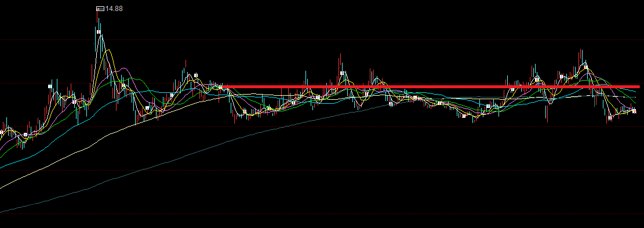
Task: Click the white marker where the thick red line begins
Action: click(220, 87)
